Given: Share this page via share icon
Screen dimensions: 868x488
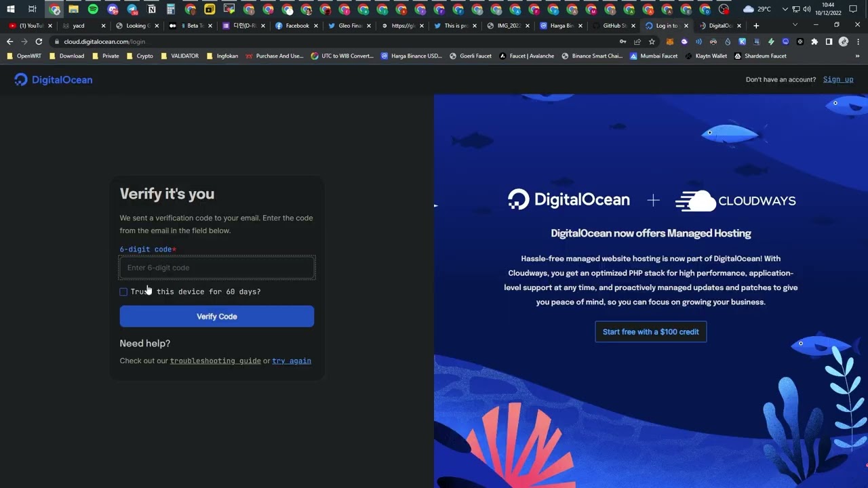Looking at the screenshot, I should pyautogui.click(x=637, y=41).
